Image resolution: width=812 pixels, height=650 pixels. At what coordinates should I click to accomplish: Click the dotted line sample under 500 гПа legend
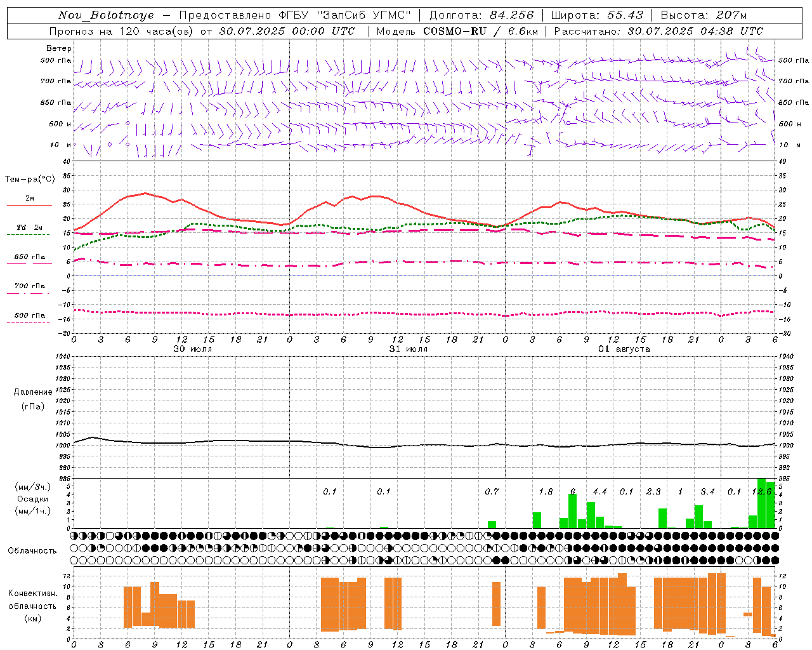coord(29,323)
